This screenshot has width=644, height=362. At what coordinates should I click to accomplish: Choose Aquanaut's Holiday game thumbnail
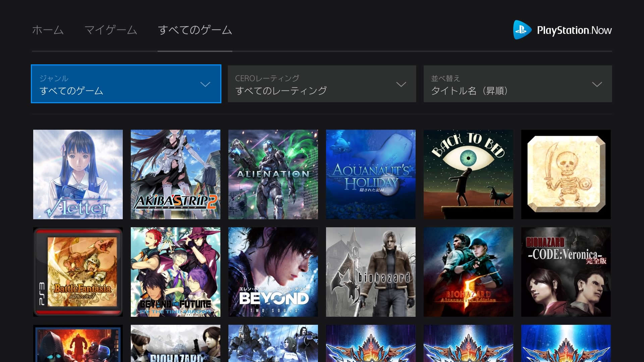click(371, 174)
